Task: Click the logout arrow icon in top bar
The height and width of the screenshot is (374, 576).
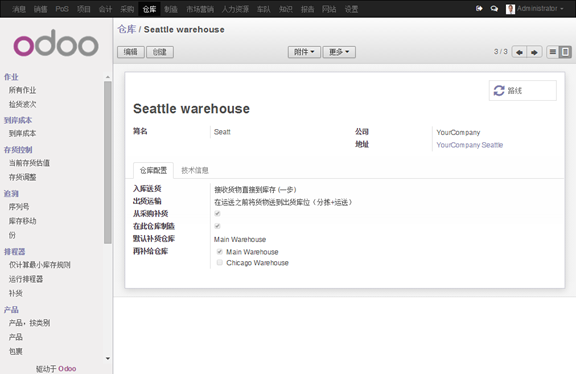Action: [x=479, y=8]
